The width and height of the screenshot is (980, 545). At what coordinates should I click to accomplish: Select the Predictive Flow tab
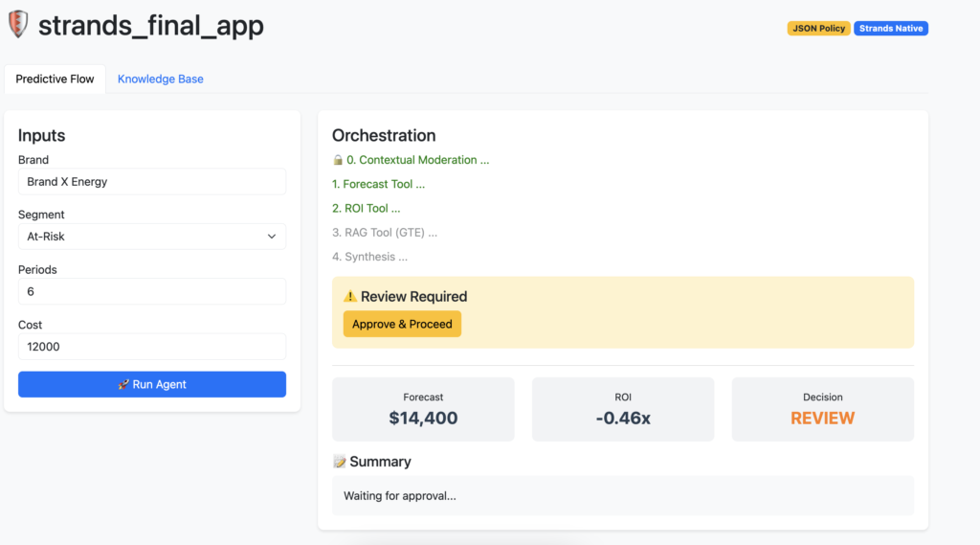coord(55,79)
